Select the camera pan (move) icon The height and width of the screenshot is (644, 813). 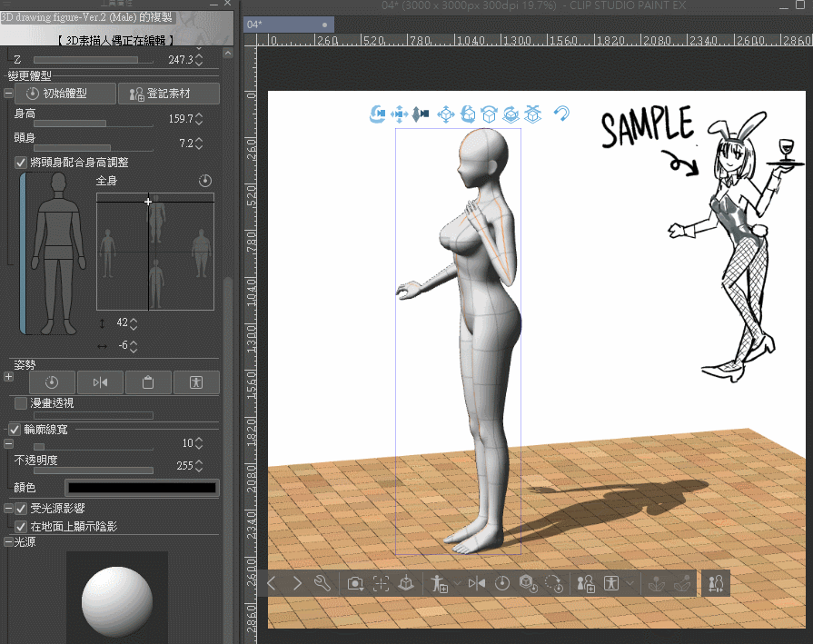click(x=399, y=114)
